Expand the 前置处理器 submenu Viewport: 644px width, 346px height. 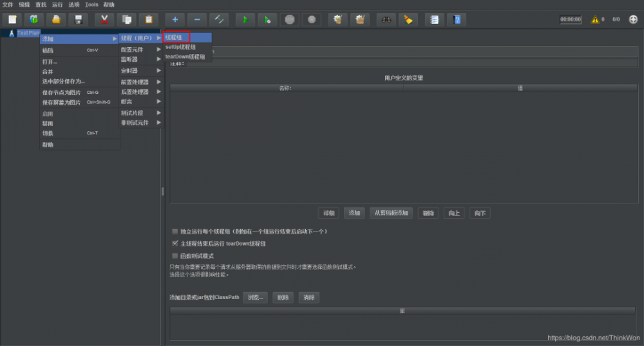141,82
